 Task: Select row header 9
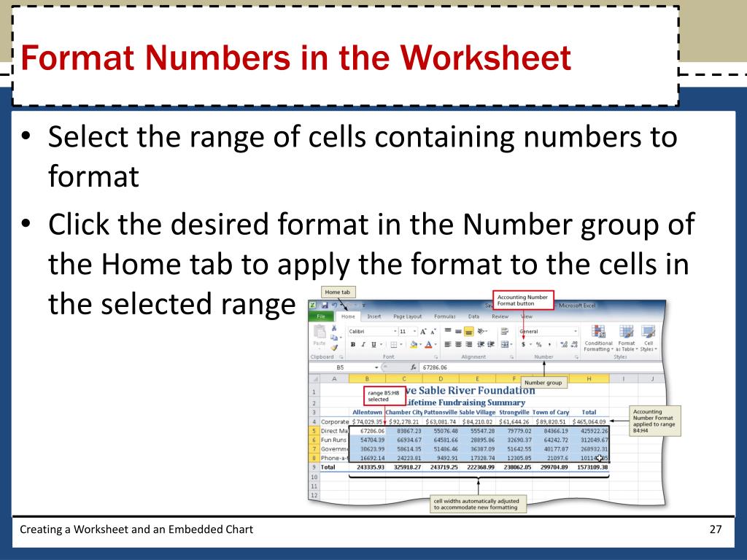314,467
